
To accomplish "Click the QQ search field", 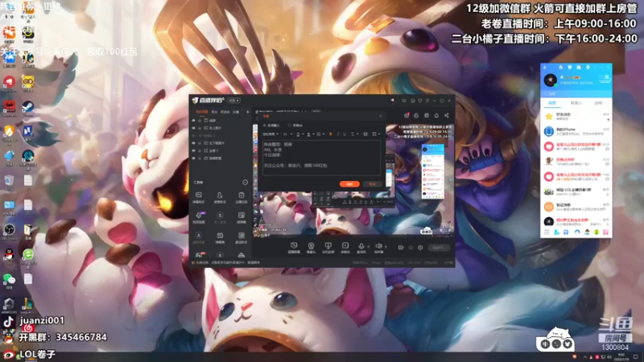I will coord(576,93).
